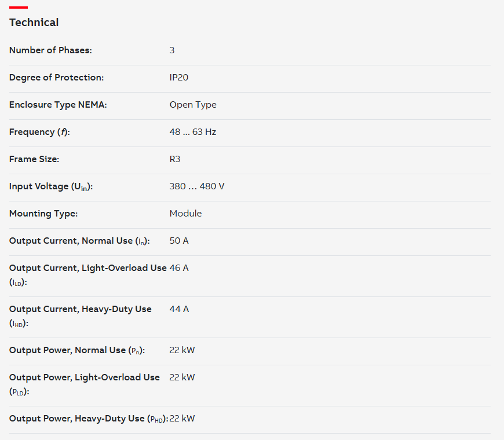Click the IP20 protection value
This screenshot has width=504, height=440.
pyautogui.click(x=178, y=78)
